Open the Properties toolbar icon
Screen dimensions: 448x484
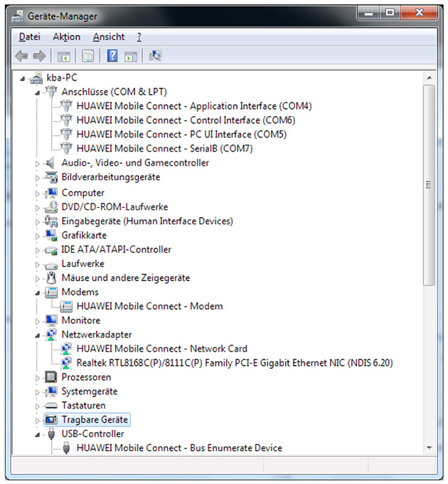[x=88, y=56]
